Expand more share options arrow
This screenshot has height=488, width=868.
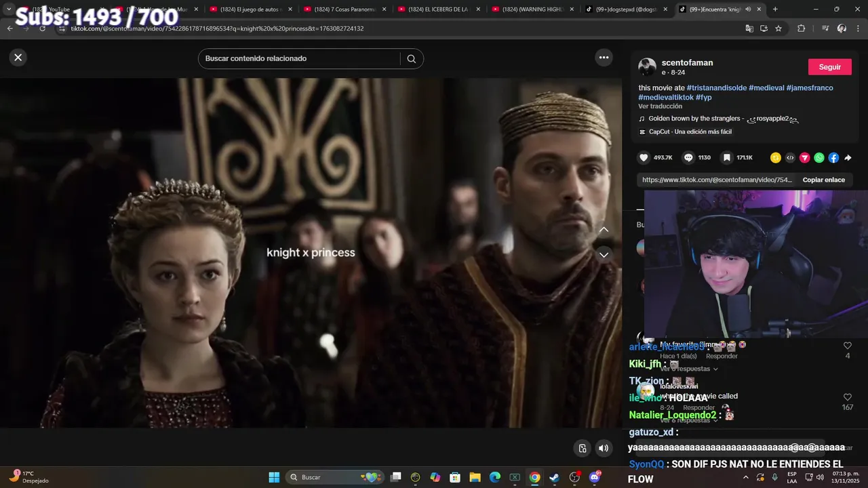(848, 158)
